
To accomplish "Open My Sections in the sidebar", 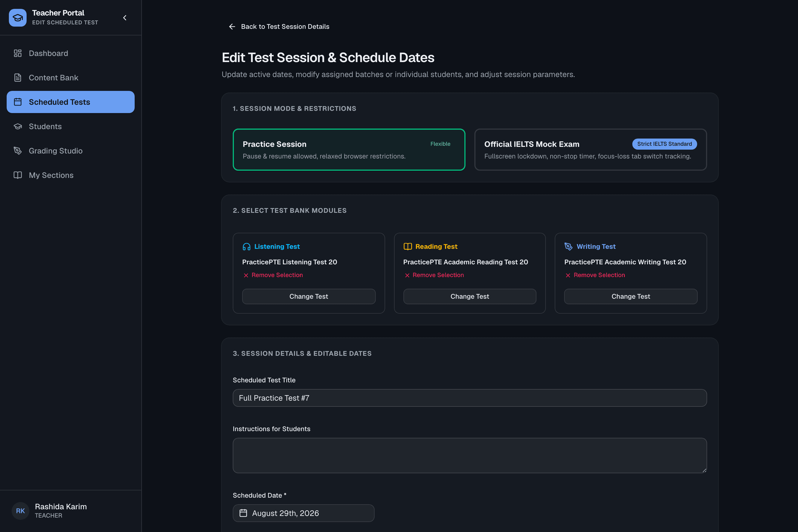I will 71,175.
